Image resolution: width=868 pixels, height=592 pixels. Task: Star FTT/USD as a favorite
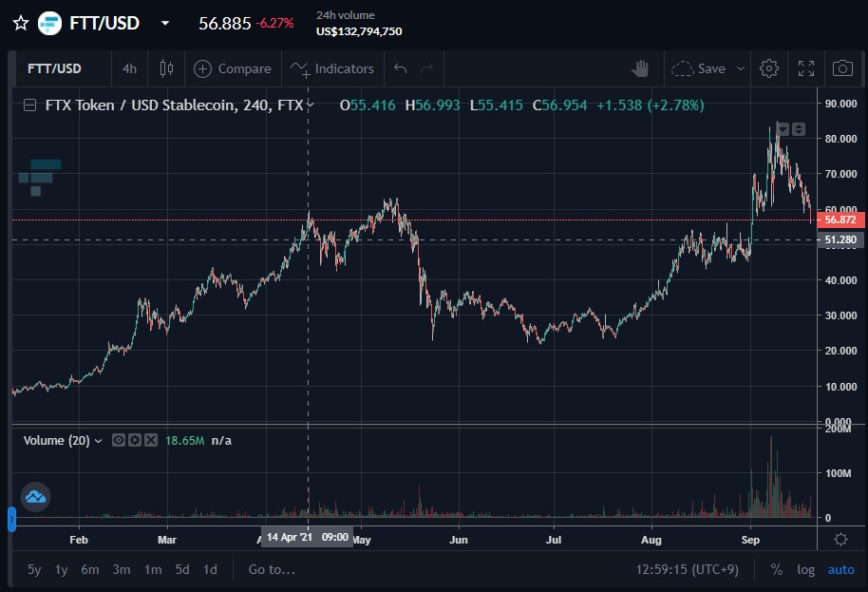pyautogui.click(x=21, y=23)
